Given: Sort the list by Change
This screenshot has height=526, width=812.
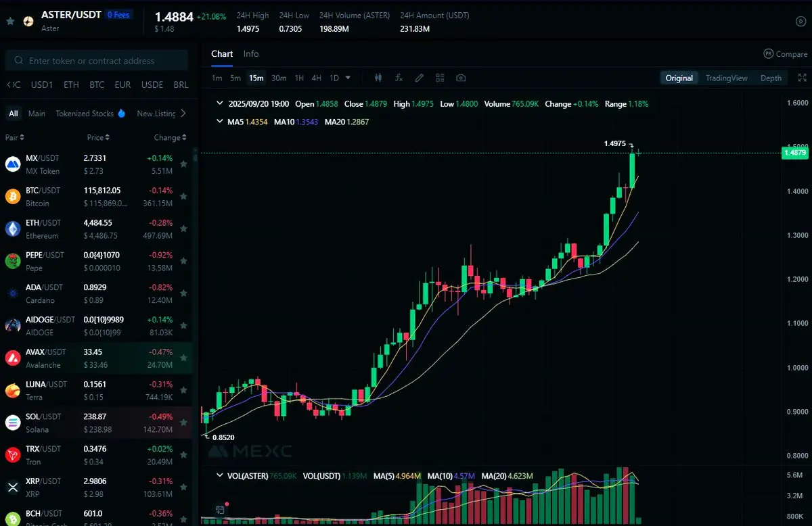Looking at the screenshot, I should pyautogui.click(x=169, y=138).
